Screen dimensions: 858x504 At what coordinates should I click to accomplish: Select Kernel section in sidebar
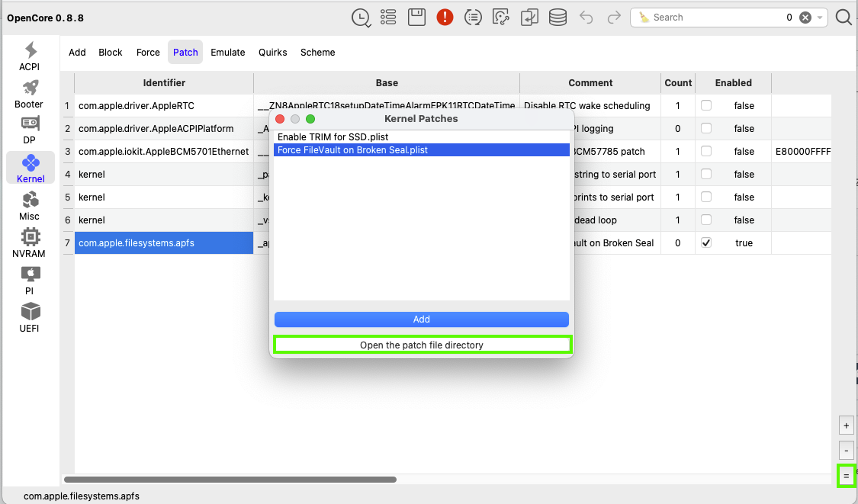[31, 168]
